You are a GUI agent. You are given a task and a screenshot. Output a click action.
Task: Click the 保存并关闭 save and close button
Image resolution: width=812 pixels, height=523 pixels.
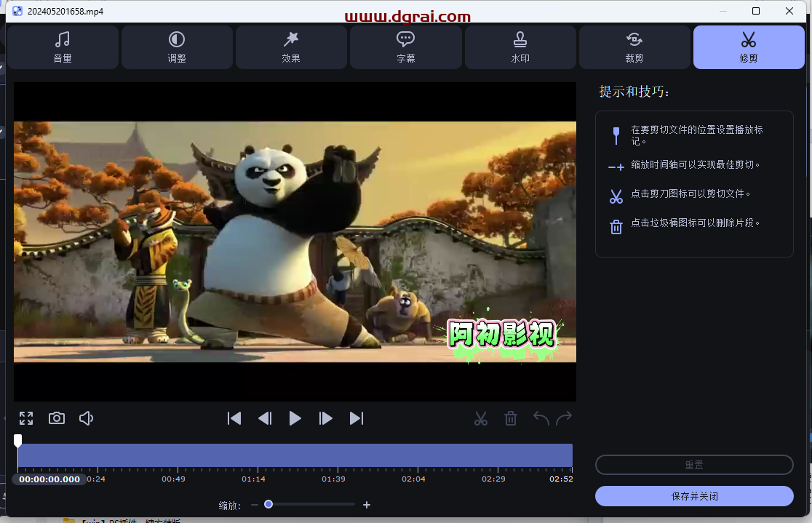click(694, 496)
